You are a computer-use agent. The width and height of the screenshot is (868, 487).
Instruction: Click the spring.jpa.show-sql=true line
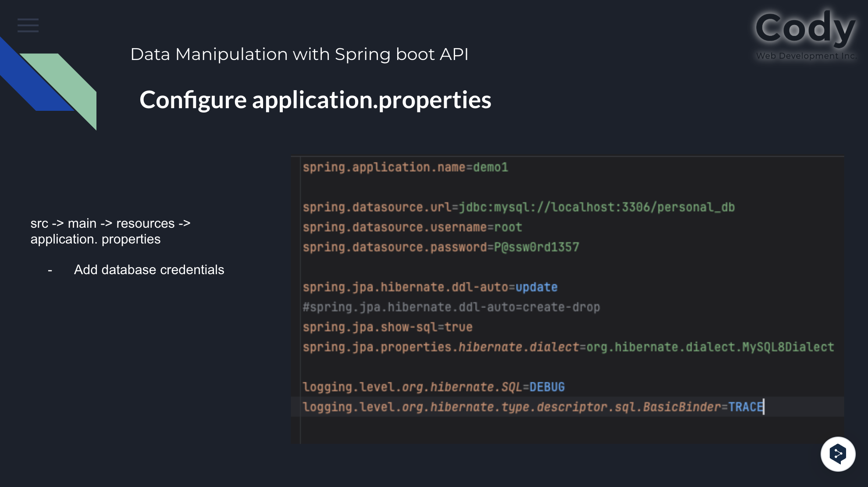(387, 327)
